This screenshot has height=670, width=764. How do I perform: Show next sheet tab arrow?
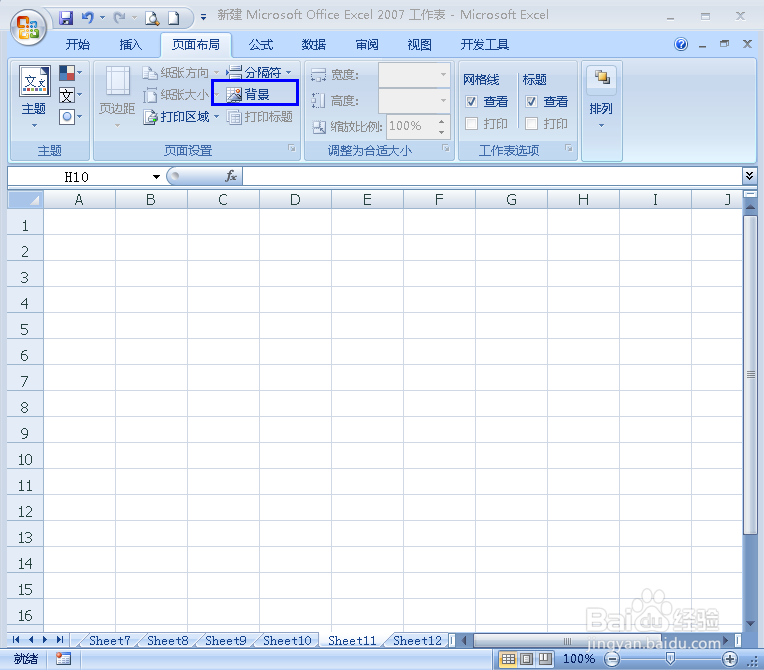pyautogui.click(x=45, y=640)
